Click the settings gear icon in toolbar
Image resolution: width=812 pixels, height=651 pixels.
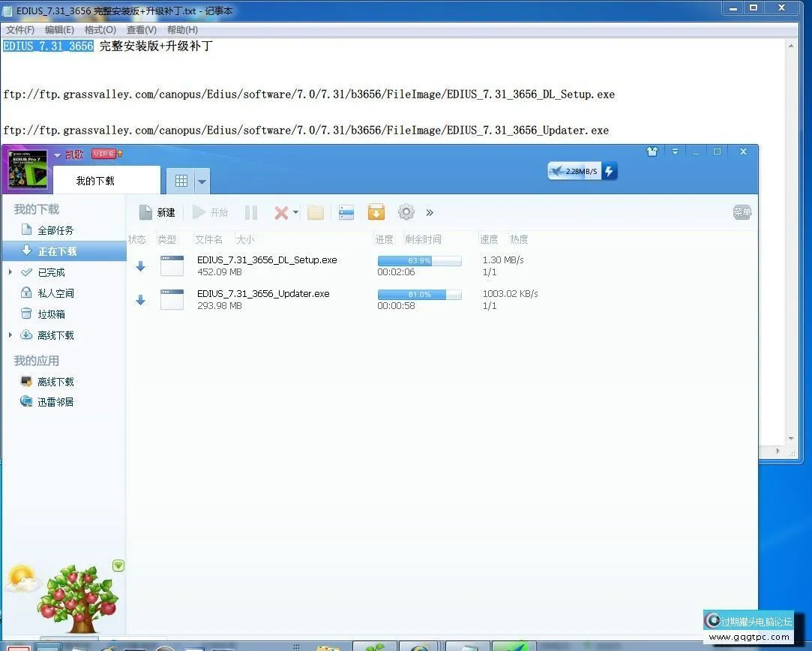tap(406, 212)
